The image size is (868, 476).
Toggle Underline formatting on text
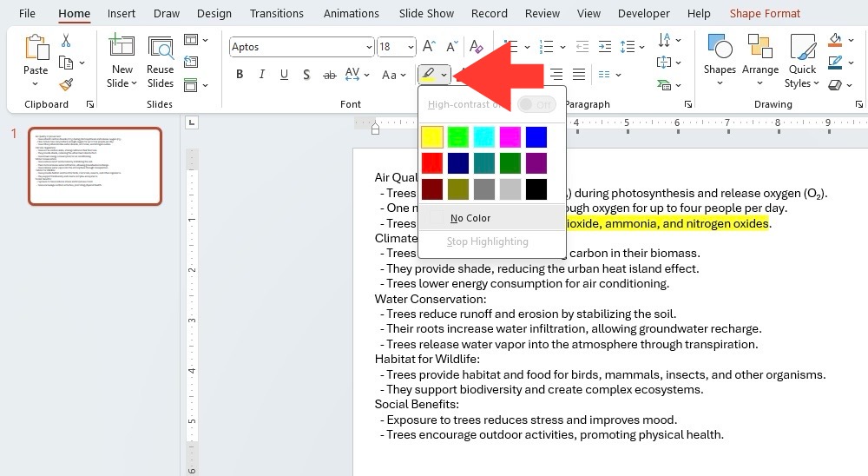(x=284, y=74)
